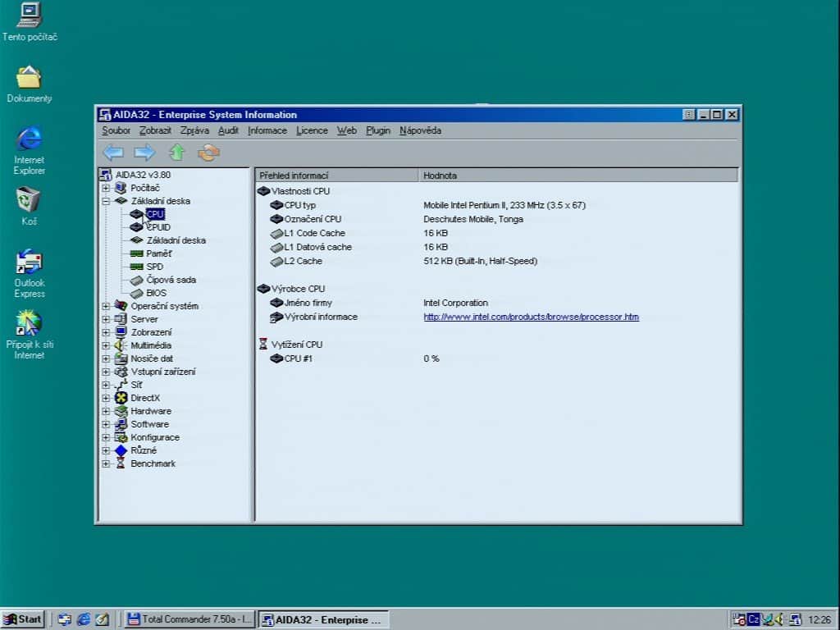Image resolution: width=840 pixels, height=630 pixels.
Task: Click the Síť network icon
Action: tap(121, 385)
